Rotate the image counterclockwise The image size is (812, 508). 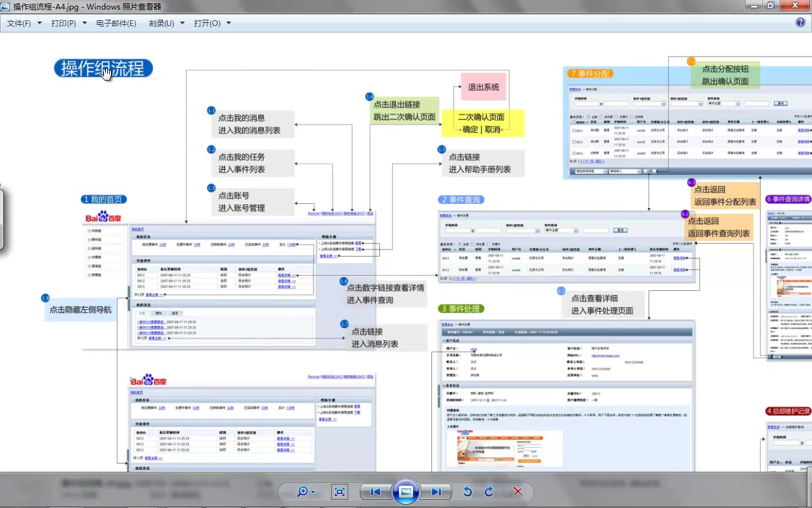[468, 491]
